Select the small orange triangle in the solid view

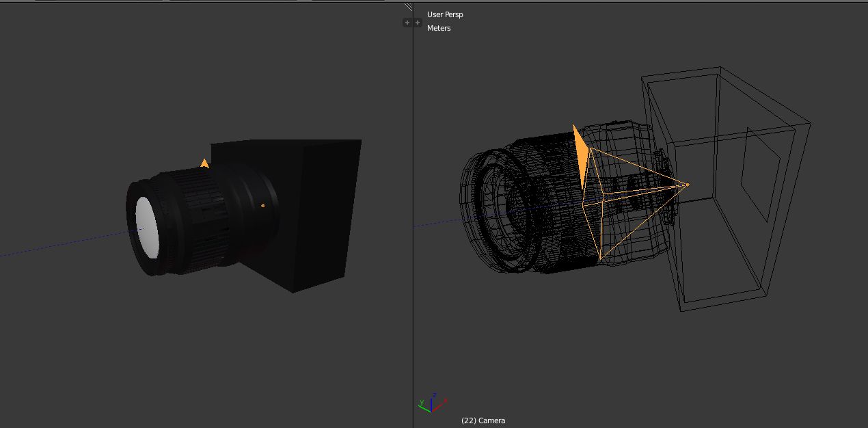204,163
